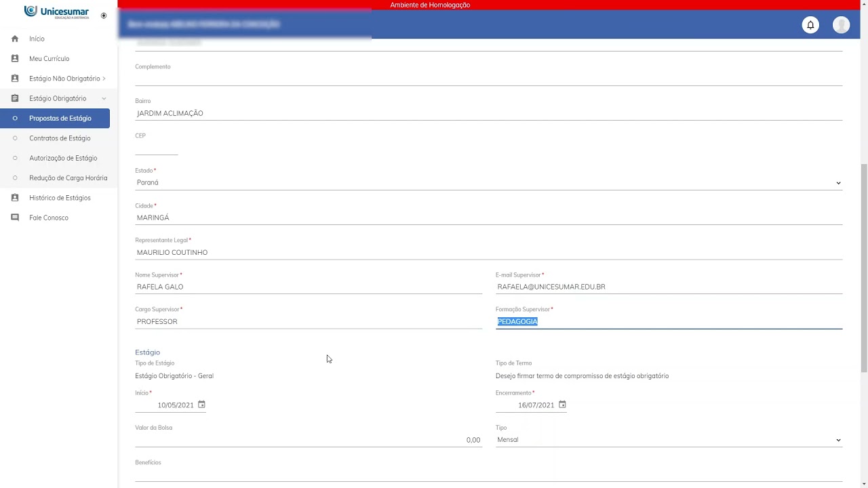Click the icon beside Histórico de Estágios
This screenshot has height=488, width=868.
point(15,198)
